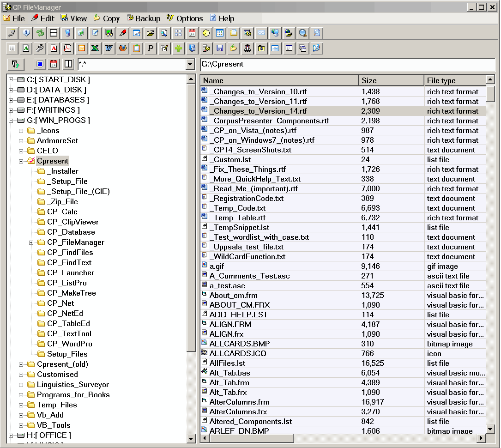
Task: Click the yellow clock toolbar icon
Action: pyautogui.click(x=206, y=33)
